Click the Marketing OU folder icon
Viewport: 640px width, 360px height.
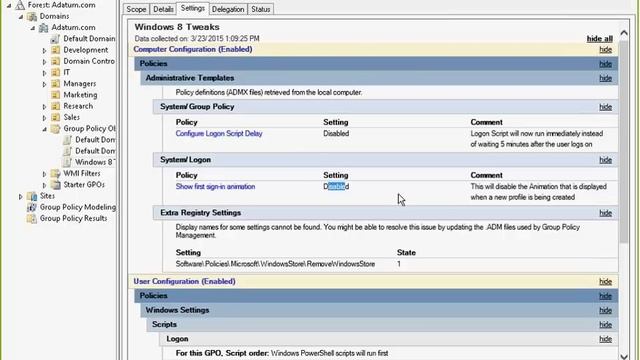coord(56,95)
